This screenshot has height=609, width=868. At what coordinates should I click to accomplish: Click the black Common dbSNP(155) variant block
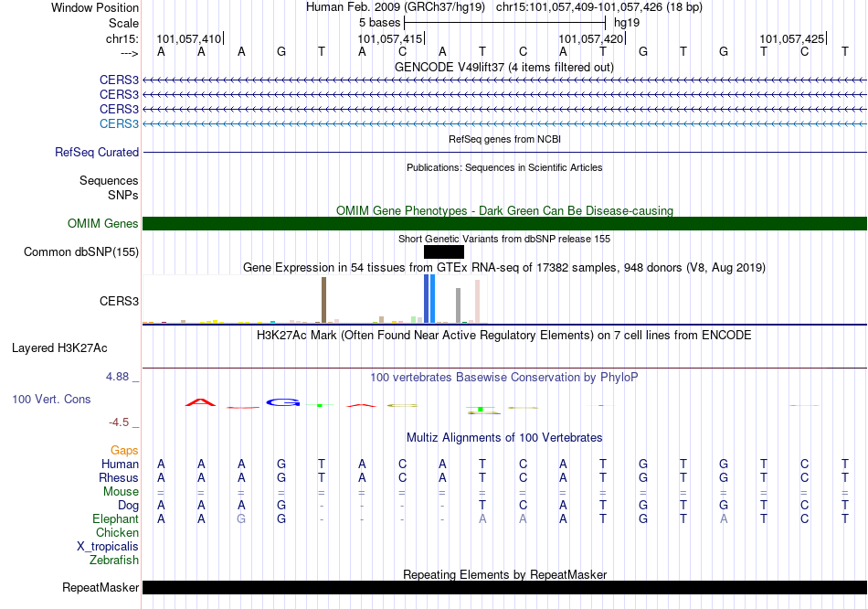tap(444, 252)
